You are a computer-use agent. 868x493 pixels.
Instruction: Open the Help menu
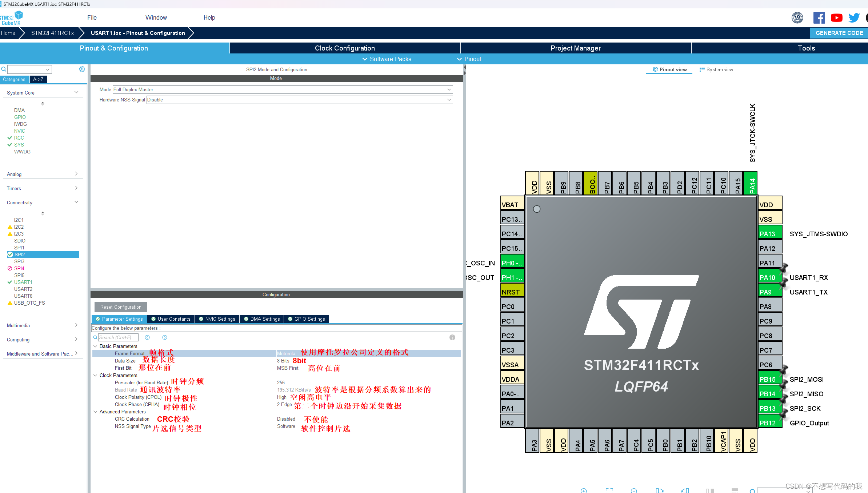(209, 17)
